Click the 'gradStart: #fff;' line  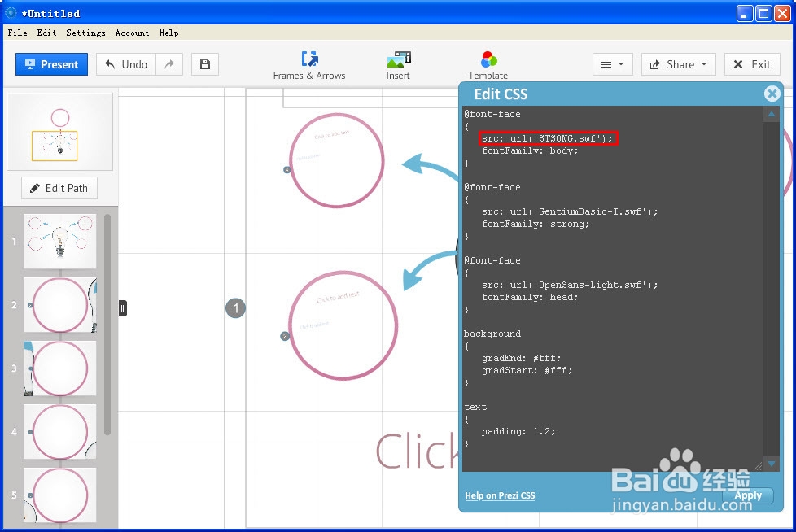pos(527,370)
